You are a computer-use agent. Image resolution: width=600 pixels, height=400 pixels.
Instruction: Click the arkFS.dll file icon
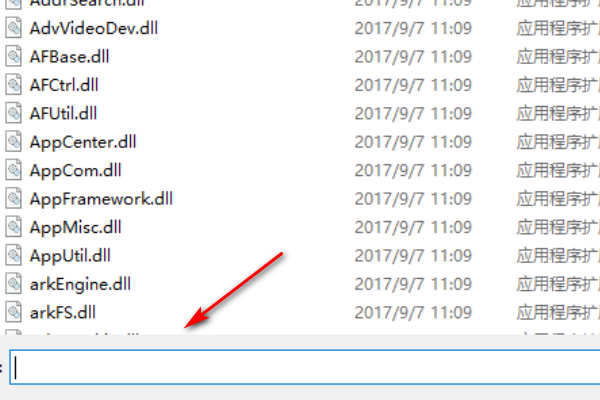click(13, 312)
